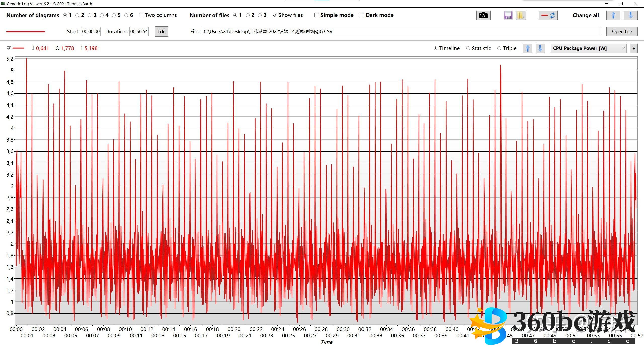
Task: Click Change all down arrow
Action: (x=630, y=15)
